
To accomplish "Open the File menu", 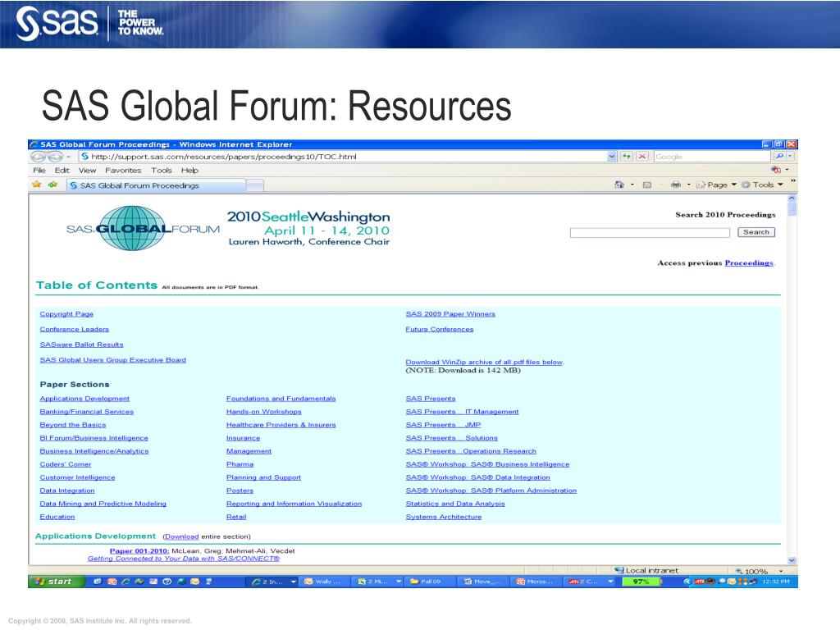I will click(x=39, y=171).
